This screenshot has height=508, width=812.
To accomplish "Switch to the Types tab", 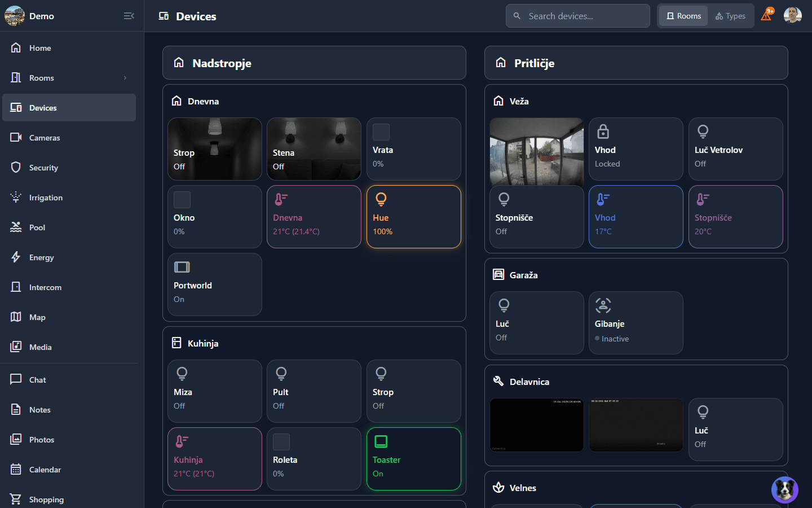I will point(730,16).
